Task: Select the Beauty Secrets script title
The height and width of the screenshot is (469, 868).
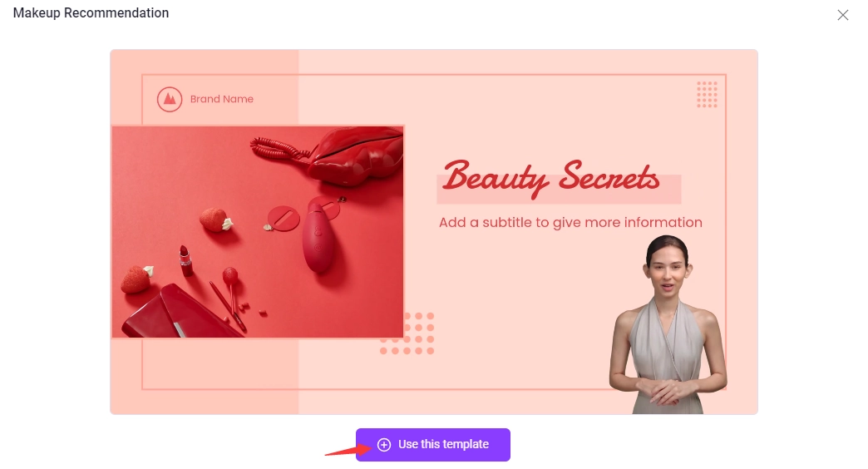Action: pyautogui.click(x=551, y=177)
